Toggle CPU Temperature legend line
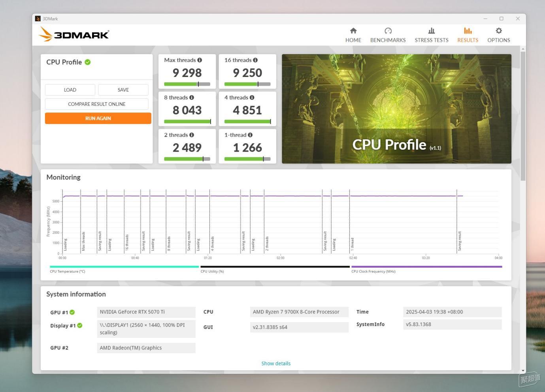The width and height of the screenshot is (545, 392). pyautogui.click(x=124, y=267)
